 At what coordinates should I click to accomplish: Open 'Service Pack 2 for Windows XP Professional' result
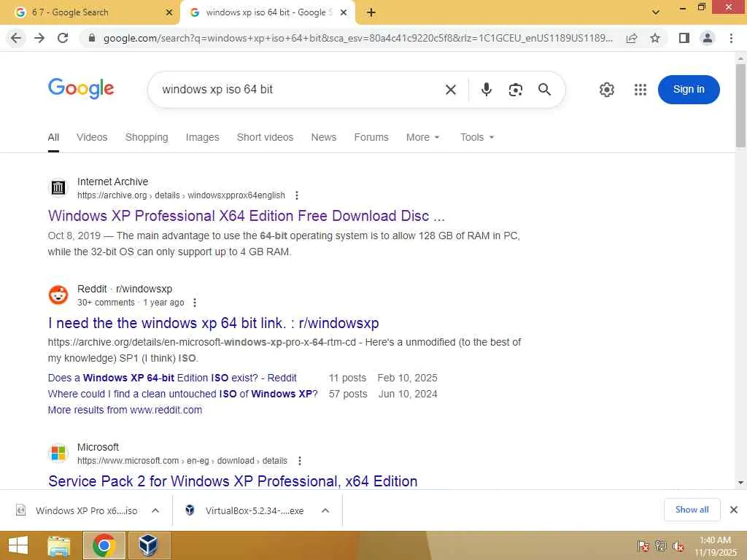coord(233,481)
